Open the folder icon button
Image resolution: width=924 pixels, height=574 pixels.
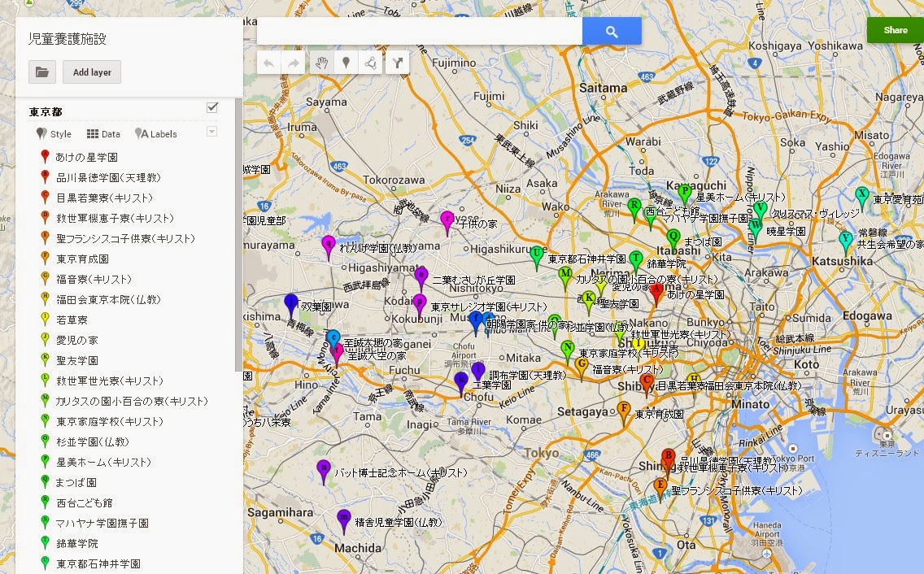41,72
